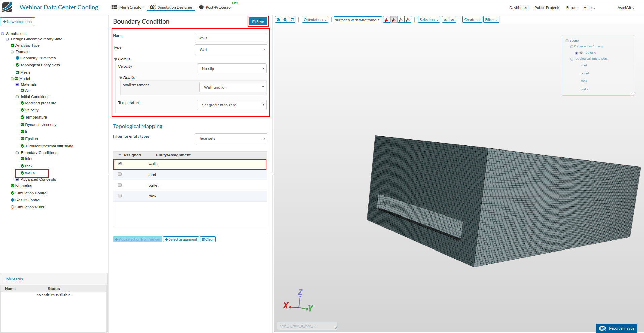Expand region0 in the scene tree
Viewport: 644px width, 333px height.
pos(576,53)
